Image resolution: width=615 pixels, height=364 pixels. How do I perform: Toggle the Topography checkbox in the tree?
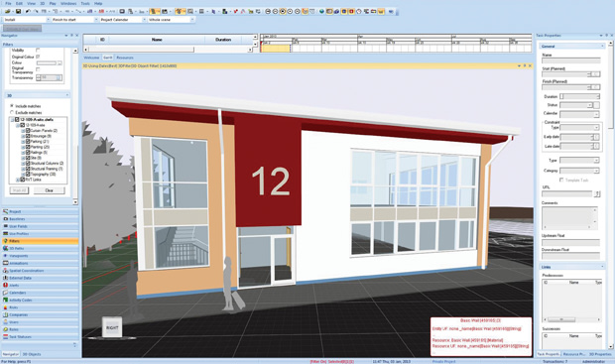pyautogui.click(x=28, y=175)
